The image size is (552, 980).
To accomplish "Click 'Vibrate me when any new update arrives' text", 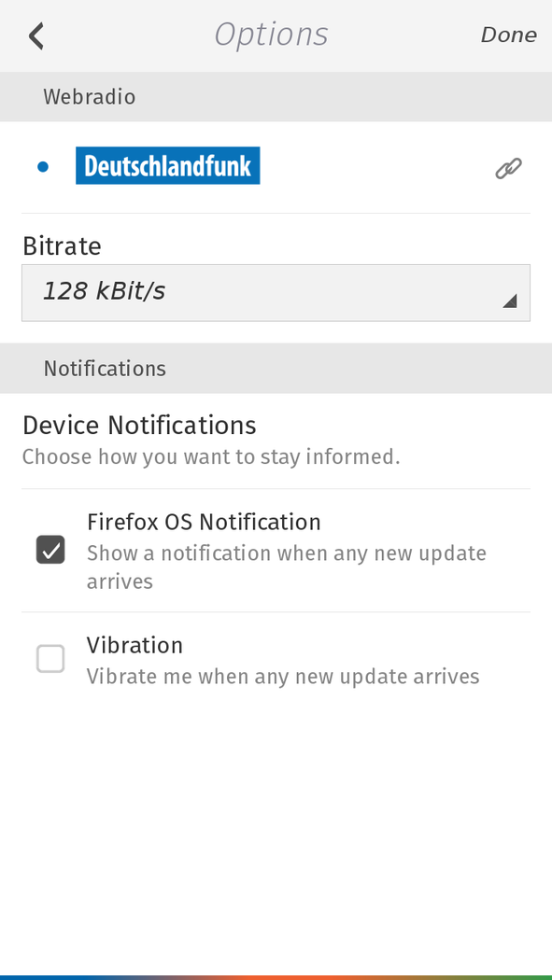I will click(283, 677).
